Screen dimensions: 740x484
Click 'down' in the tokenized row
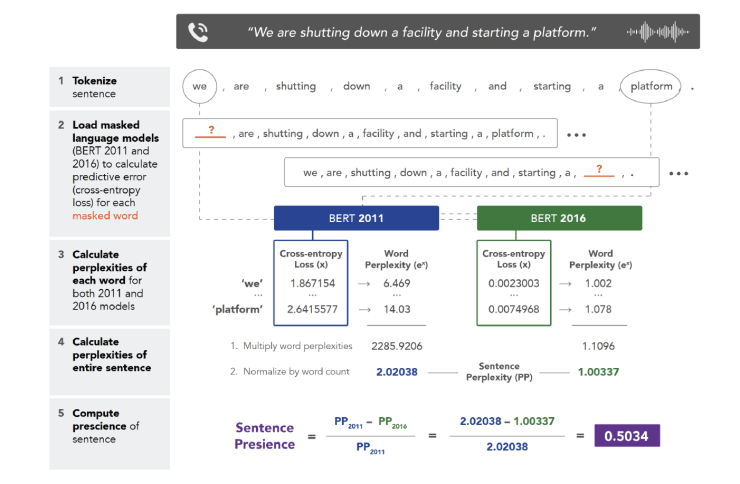click(357, 86)
